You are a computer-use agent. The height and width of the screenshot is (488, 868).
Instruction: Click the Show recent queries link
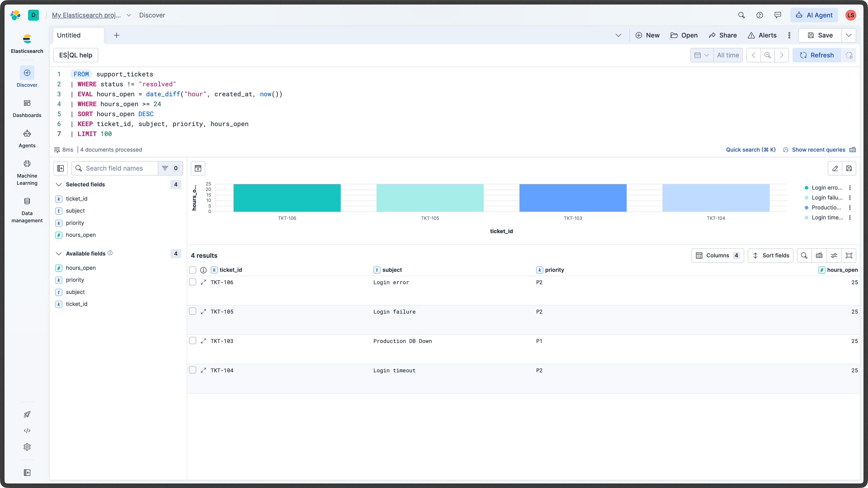pos(818,150)
